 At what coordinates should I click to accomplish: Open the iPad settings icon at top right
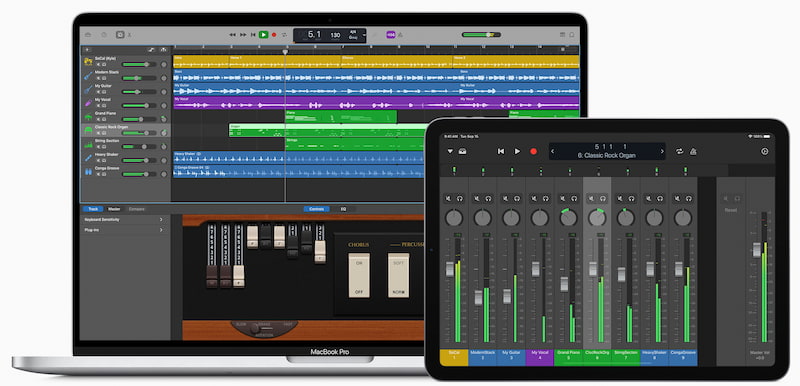click(x=764, y=151)
